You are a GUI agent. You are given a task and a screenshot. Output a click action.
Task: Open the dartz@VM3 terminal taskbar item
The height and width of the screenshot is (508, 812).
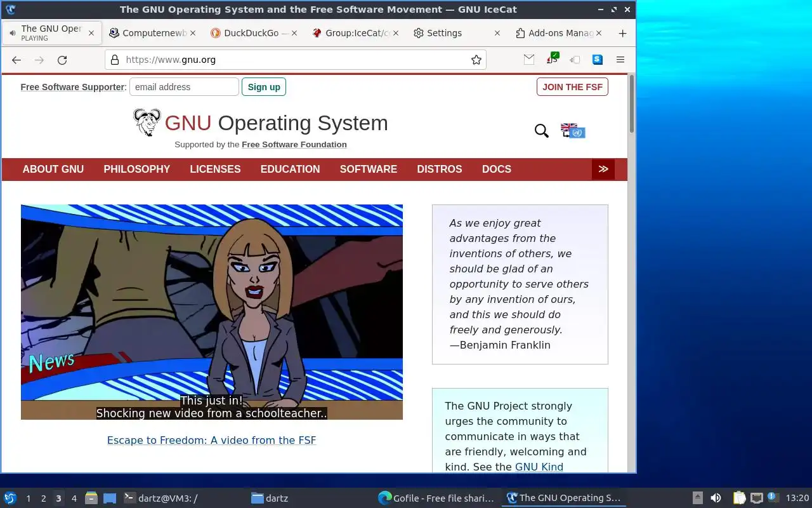[x=182, y=498]
